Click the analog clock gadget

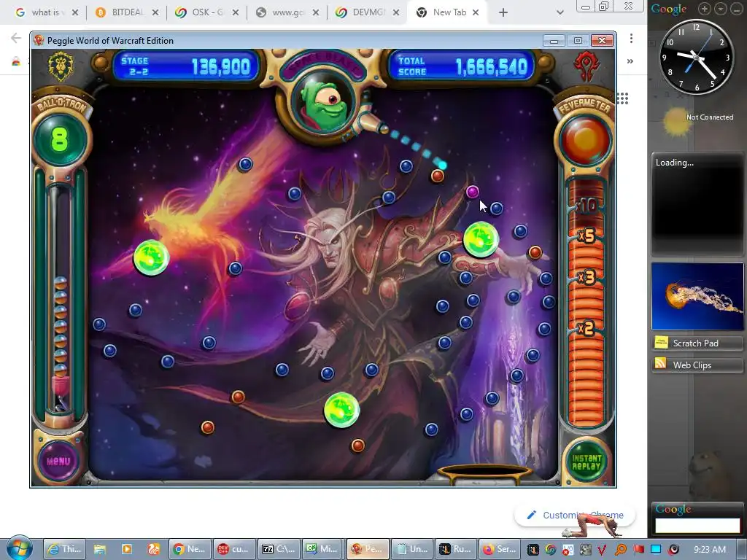[696, 57]
